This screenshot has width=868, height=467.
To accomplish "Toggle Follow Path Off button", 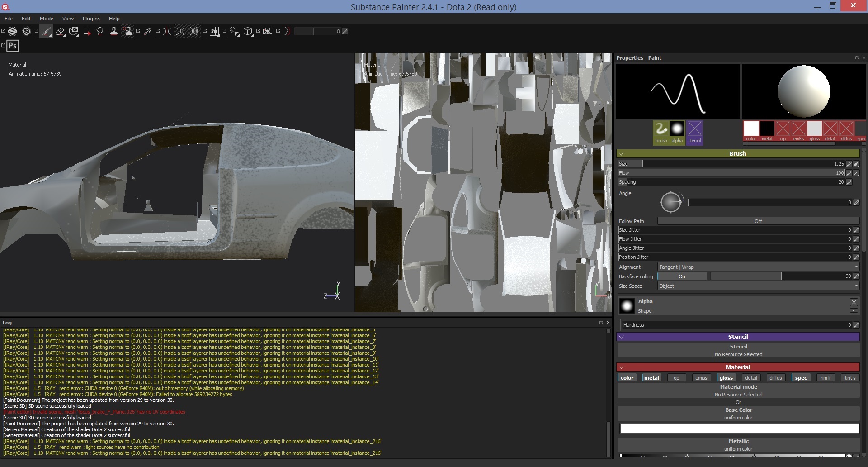I will [758, 221].
